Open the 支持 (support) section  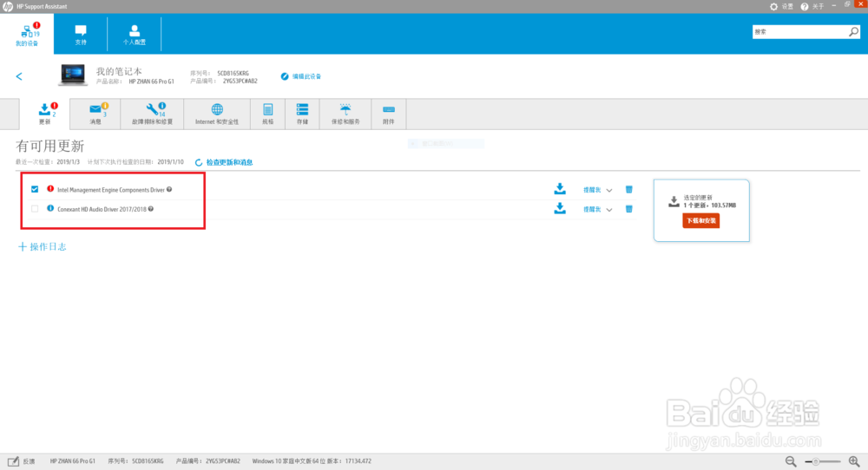[x=81, y=35]
